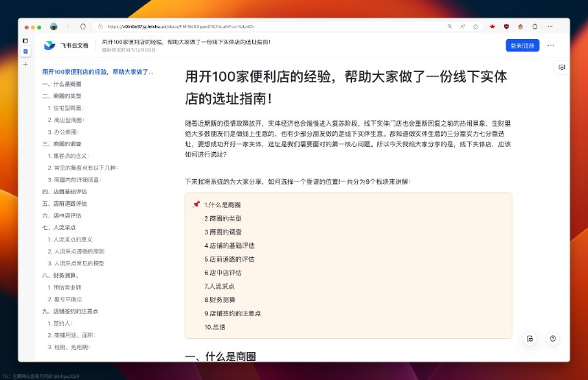Go to outline item 二、商圈的类型
Viewport: 588px width, 380px height.
62,96
